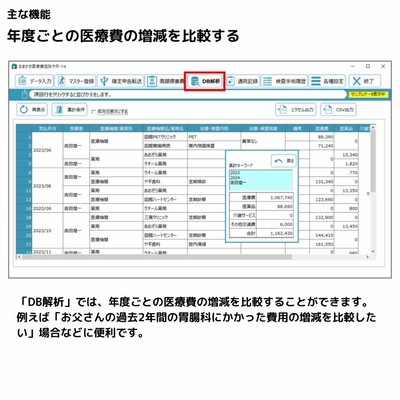
Task: Open 各種設定 settings menu icon
Action: click(316, 81)
